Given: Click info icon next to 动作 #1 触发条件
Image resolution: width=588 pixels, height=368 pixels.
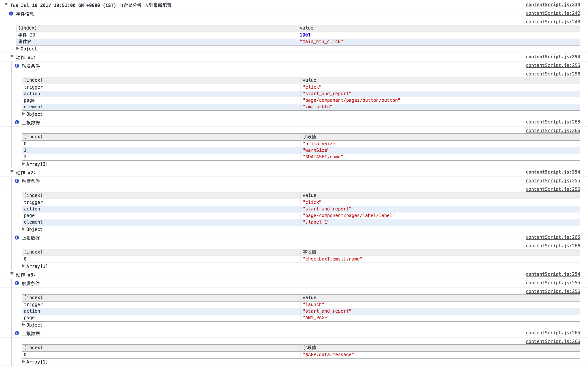Looking at the screenshot, I should [x=17, y=66].
